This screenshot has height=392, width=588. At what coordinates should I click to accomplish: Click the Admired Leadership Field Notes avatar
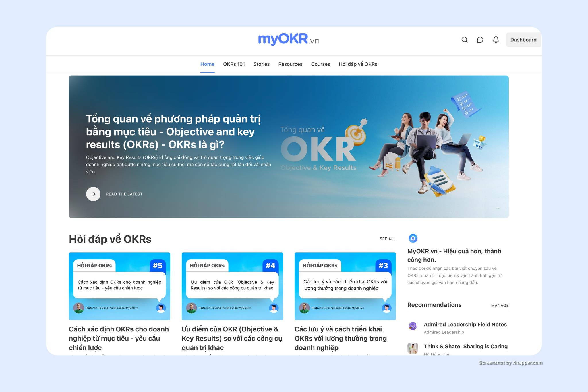[x=413, y=326]
